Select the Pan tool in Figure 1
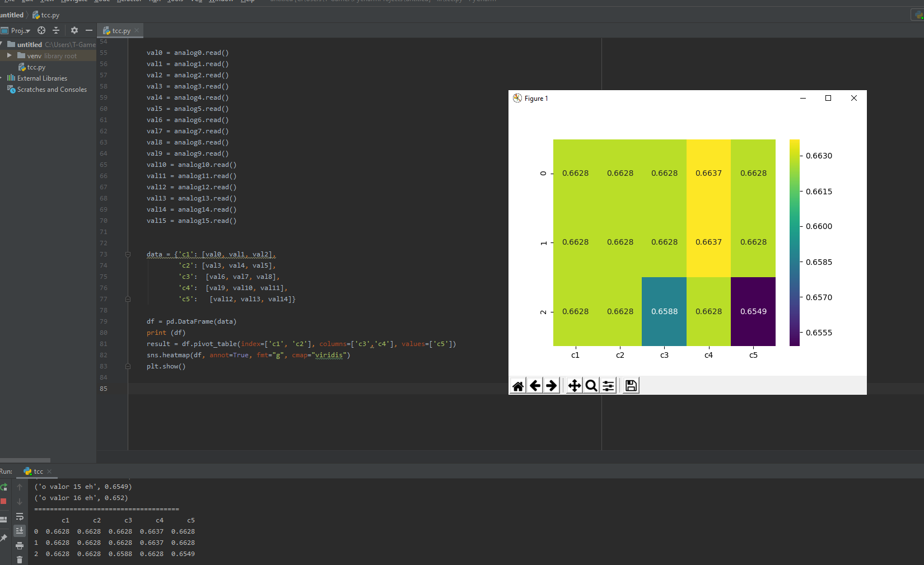 (x=574, y=385)
